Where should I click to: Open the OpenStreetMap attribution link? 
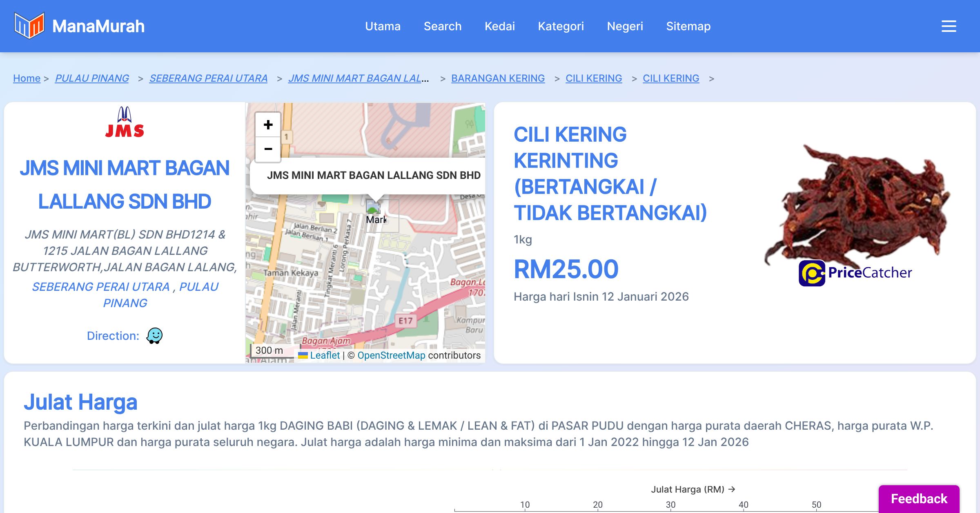(390, 355)
